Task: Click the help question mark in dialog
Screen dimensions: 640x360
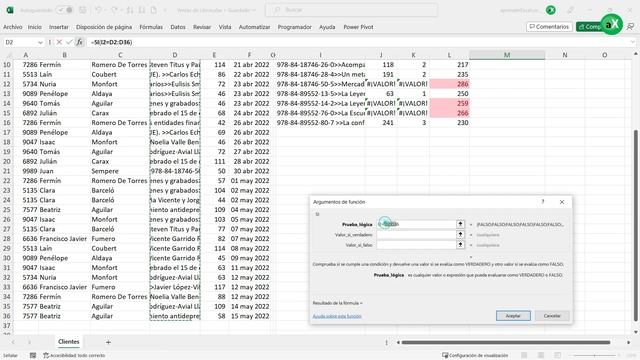Action: point(543,202)
